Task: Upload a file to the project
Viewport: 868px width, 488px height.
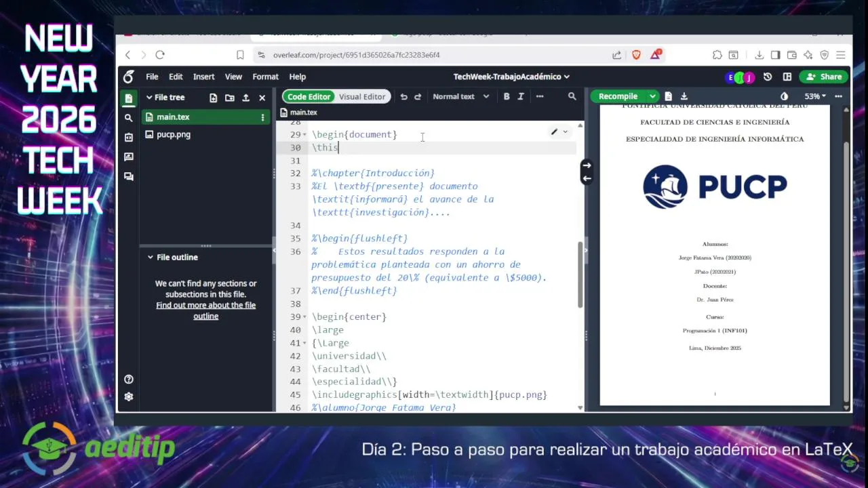Action: click(x=245, y=98)
